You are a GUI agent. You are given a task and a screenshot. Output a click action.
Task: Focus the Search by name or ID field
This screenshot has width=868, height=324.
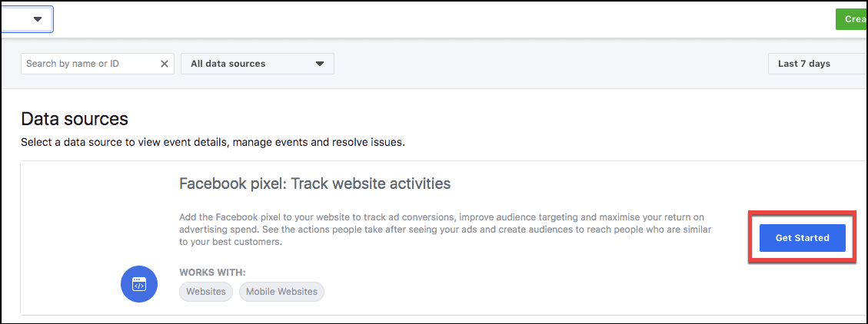point(98,64)
